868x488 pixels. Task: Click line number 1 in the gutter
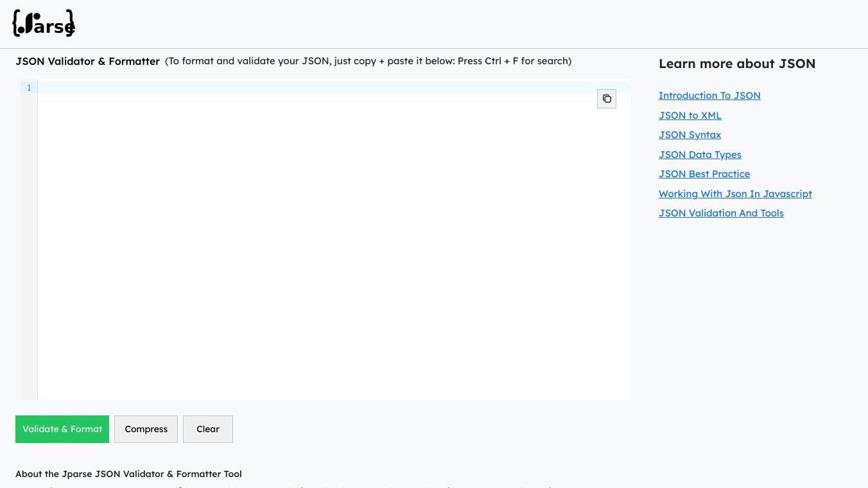click(x=29, y=88)
